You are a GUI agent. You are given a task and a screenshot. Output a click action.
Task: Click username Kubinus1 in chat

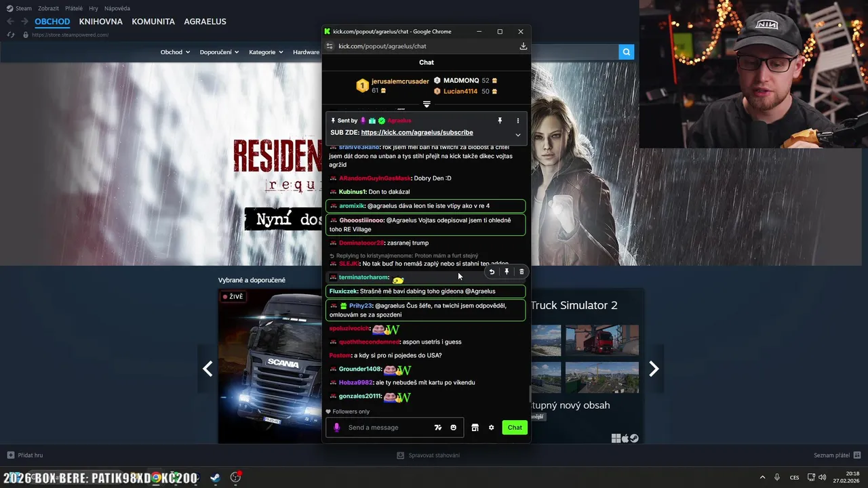[353, 192]
